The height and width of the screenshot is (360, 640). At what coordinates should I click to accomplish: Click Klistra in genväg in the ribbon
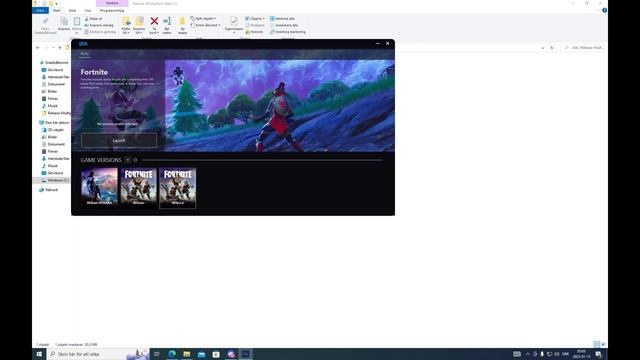click(x=100, y=32)
